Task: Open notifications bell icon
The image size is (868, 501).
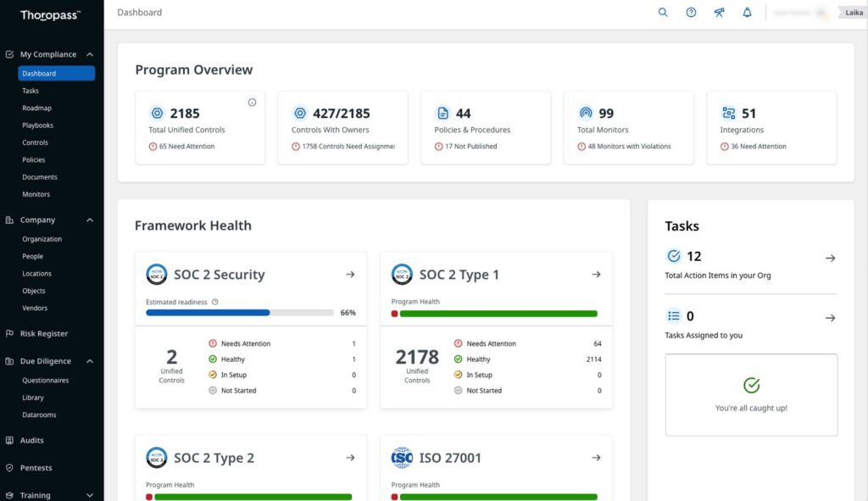Action: coord(747,13)
